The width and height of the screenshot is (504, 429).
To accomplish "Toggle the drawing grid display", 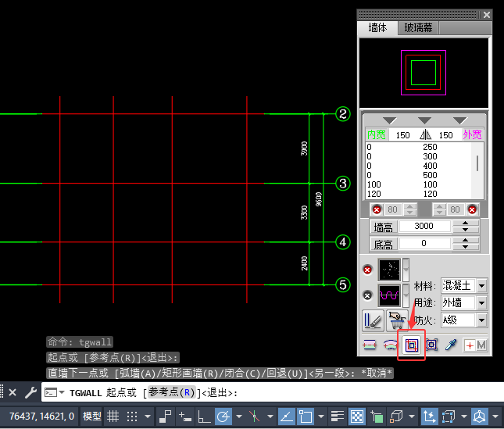I will 113,416.
